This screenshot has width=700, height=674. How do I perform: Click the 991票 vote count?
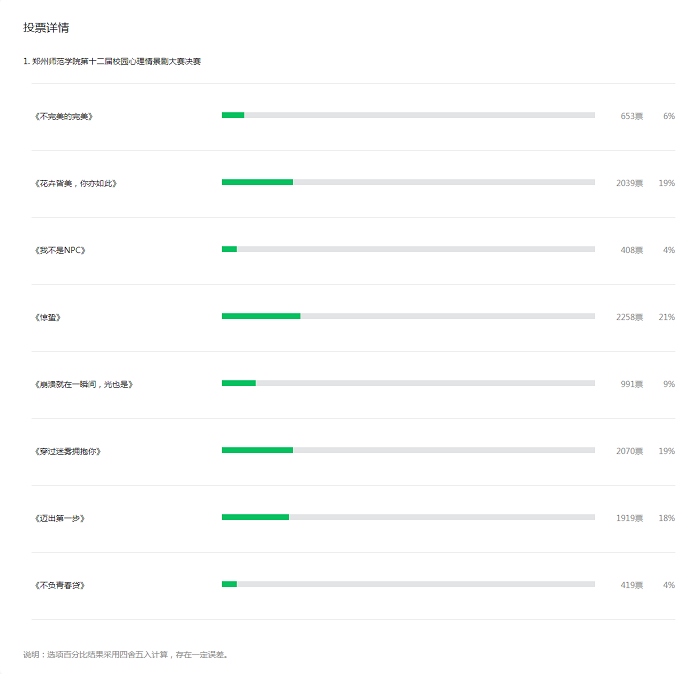pyautogui.click(x=632, y=384)
